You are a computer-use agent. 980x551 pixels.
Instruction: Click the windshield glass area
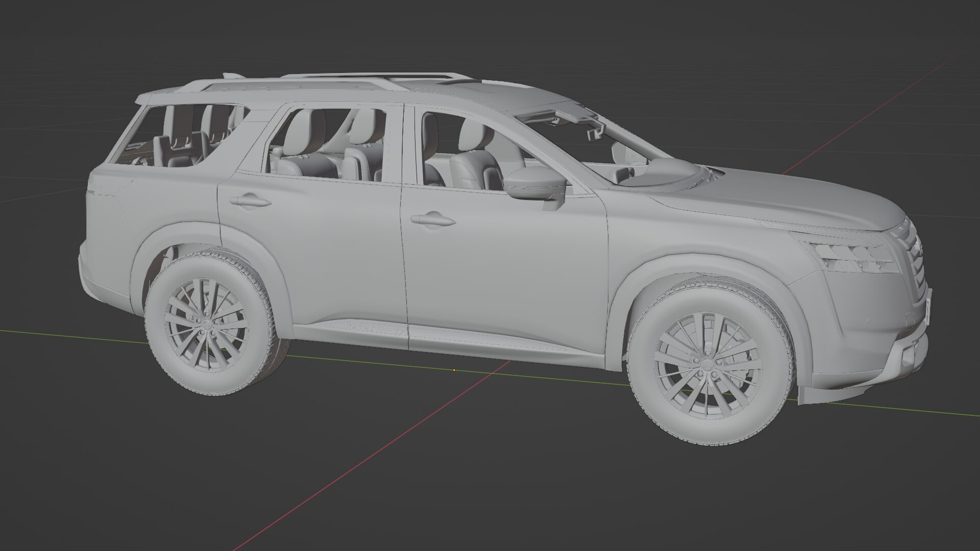point(643,153)
